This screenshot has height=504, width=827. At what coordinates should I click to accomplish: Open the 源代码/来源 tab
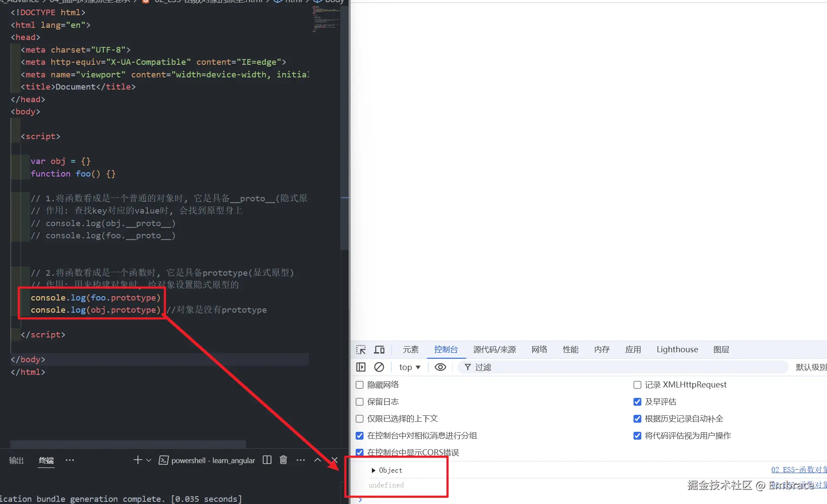click(x=494, y=350)
